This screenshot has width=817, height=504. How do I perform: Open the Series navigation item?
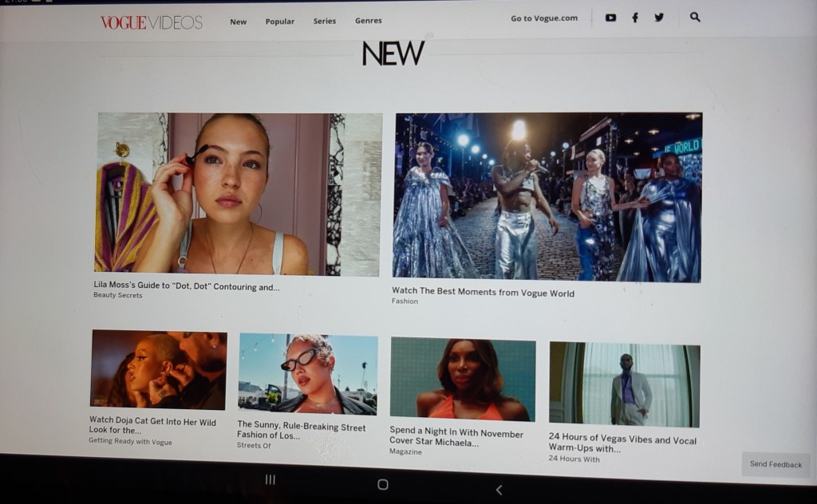tap(325, 21)
